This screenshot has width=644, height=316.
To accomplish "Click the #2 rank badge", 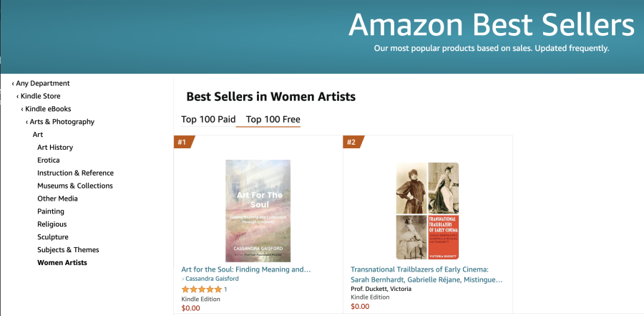I will coord(352,142).
